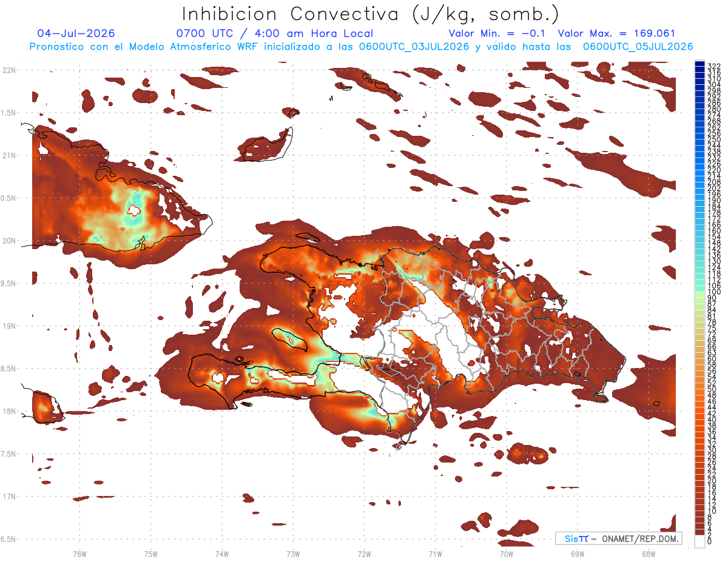Click the 'SisTT - ONAMET/REP.DOM.' credit box
The image size is (728, 562).
point(618,538)
